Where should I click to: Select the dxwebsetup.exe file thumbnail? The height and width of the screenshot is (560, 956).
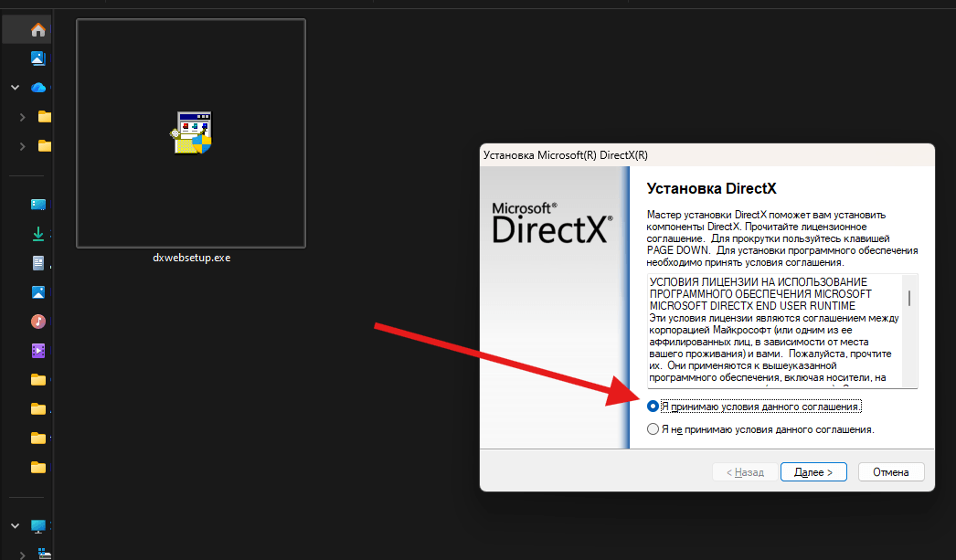pos(191,133)
